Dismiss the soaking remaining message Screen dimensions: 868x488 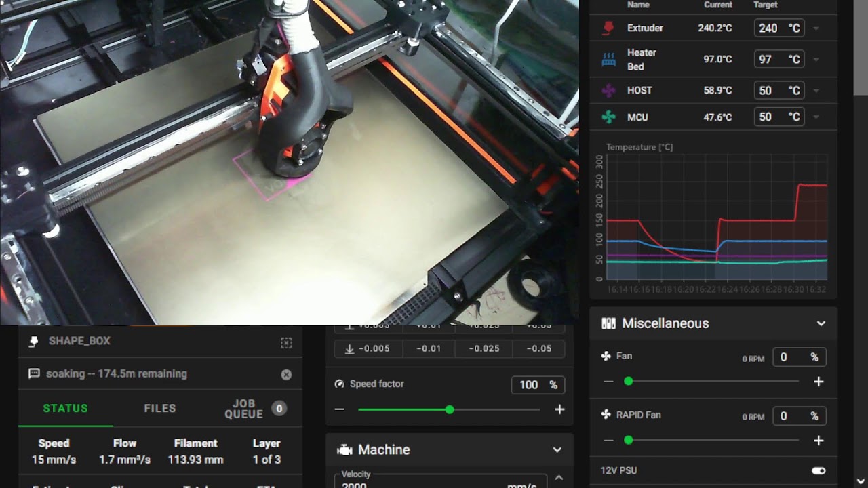pyautogui.click(x=286, y=374)
